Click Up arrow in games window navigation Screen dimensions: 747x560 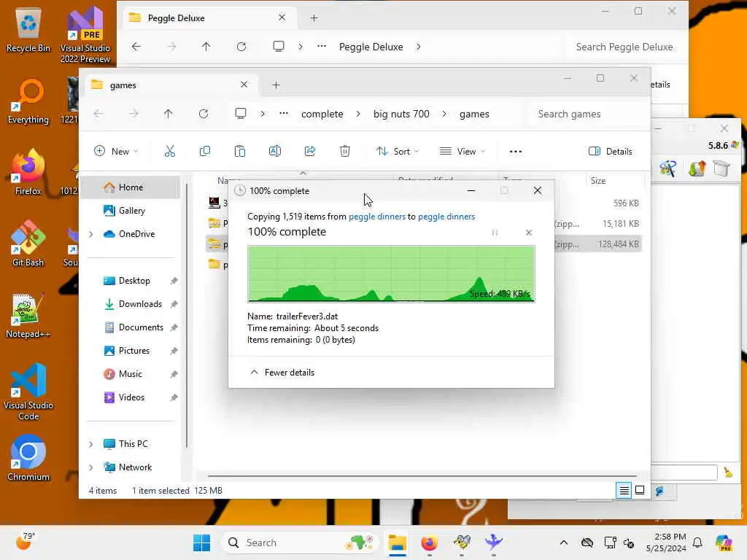click(x=169, y=114)
